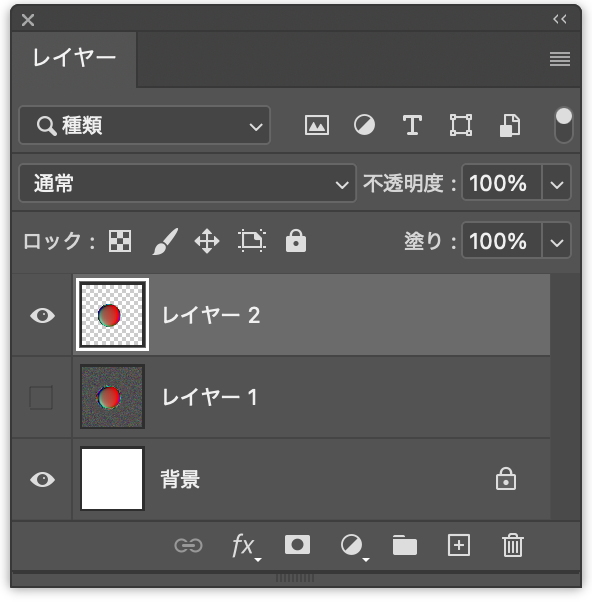Open the 種類 filter type dropdown
592x602 pixels.
click(144, 125)
